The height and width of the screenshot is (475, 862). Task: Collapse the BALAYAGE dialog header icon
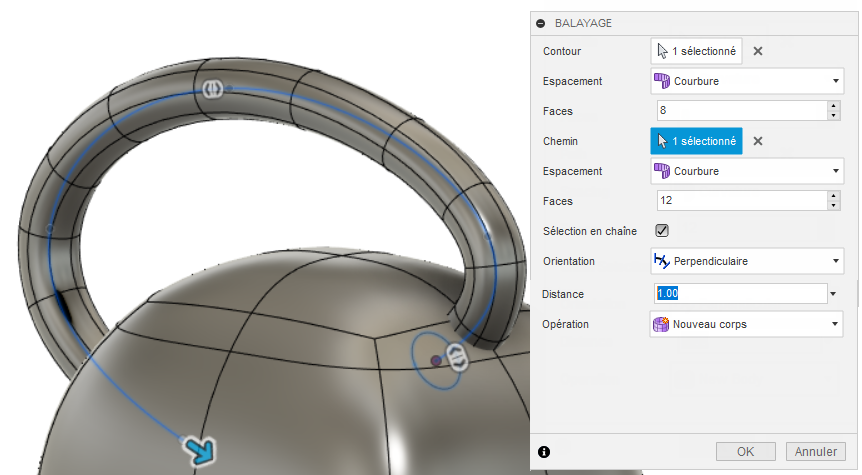(x=541, y=23)
